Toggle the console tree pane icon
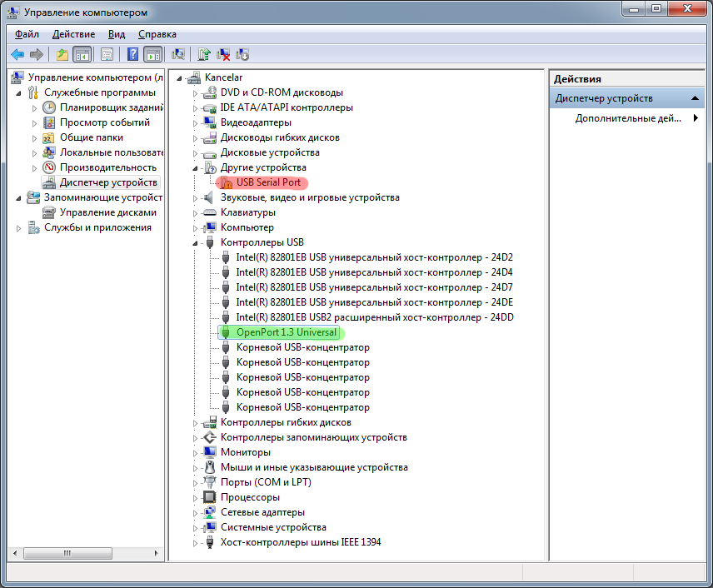Image resolution: width=713 pixels, height=588 pixels. coord(82,55)
